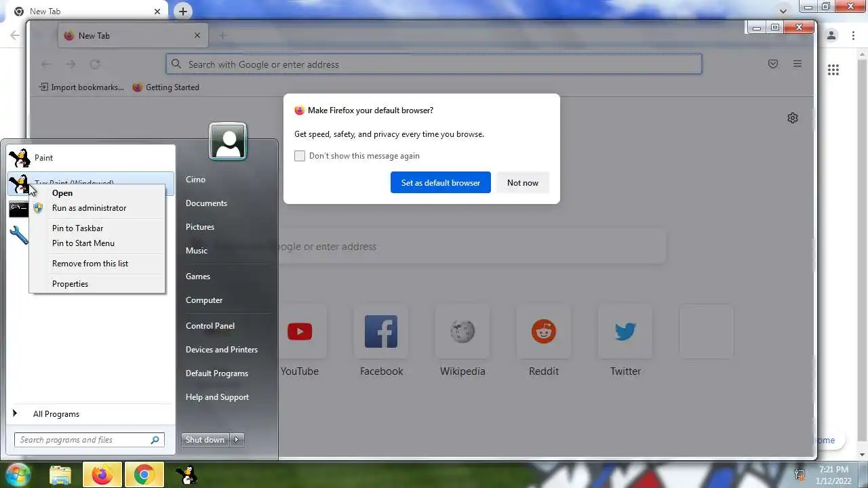868x488 pixels.
Task: Click the network tray icon
Action: coord(800,475)
